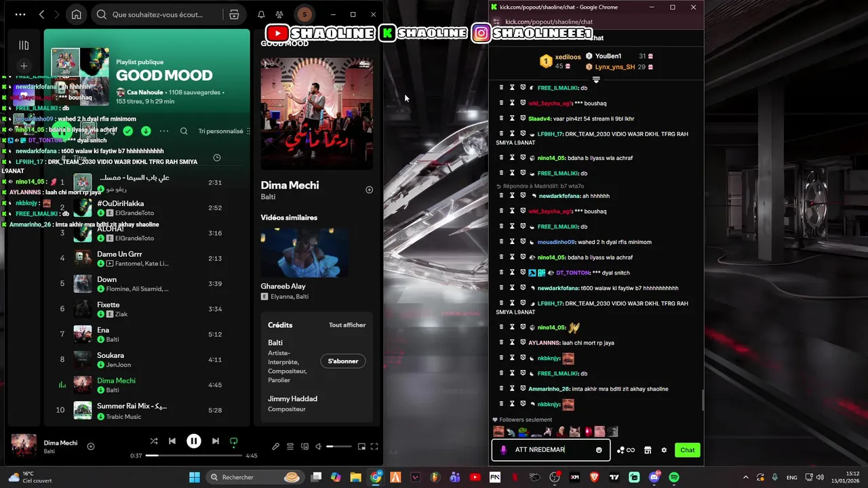868x488 pixels.
Task: Search within GOOD MOOD playlist
Action: click(184, 131)
